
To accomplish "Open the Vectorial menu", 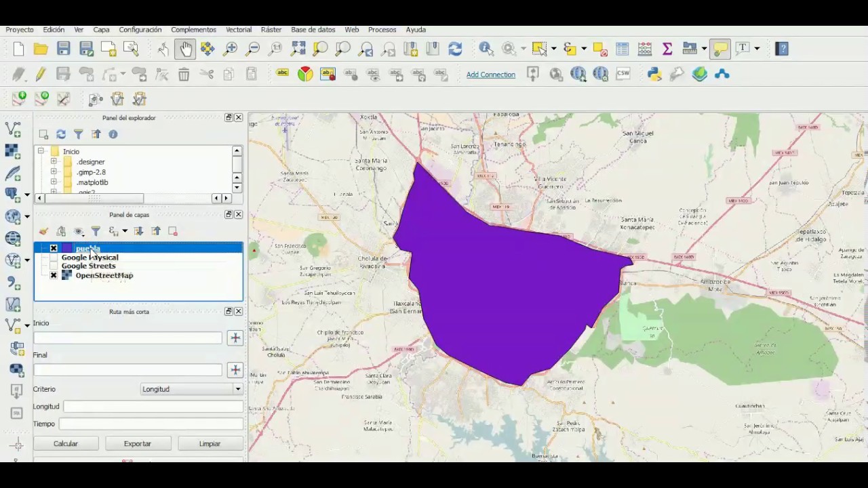I will pos(239,30).
